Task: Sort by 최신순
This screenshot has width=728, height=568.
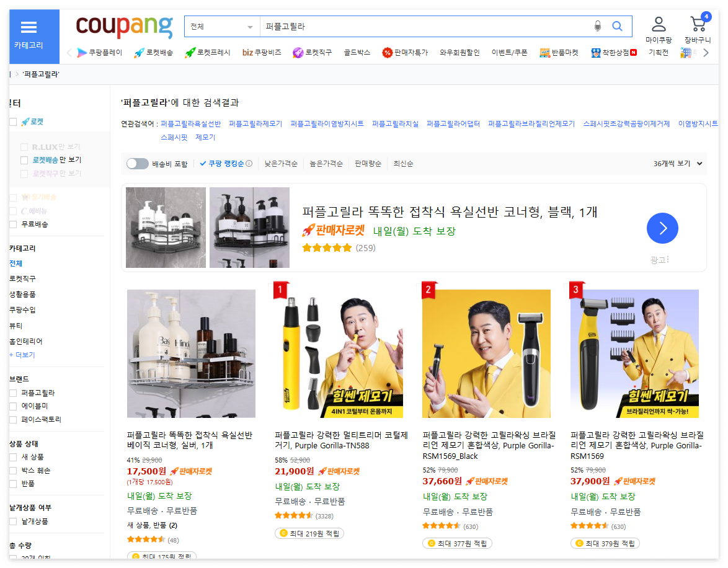Action: [403, 164]
